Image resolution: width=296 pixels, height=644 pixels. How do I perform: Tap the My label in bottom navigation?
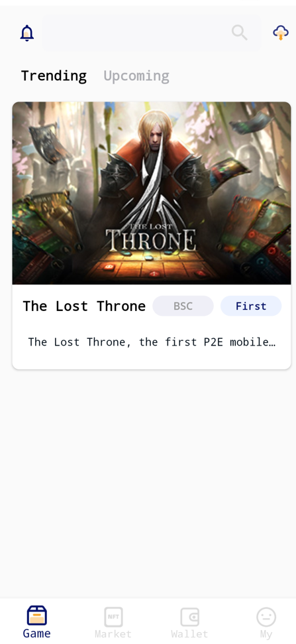point(266,634)
